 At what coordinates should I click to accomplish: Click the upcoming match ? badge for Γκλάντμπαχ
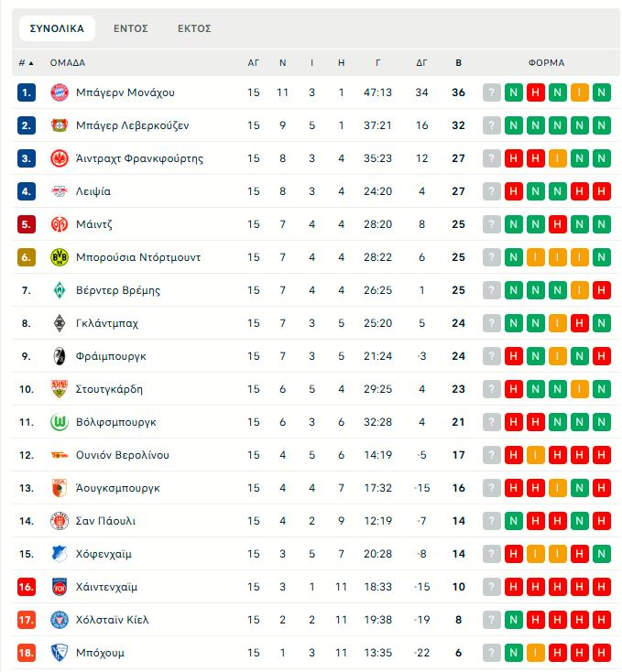(x=492, y=323)
